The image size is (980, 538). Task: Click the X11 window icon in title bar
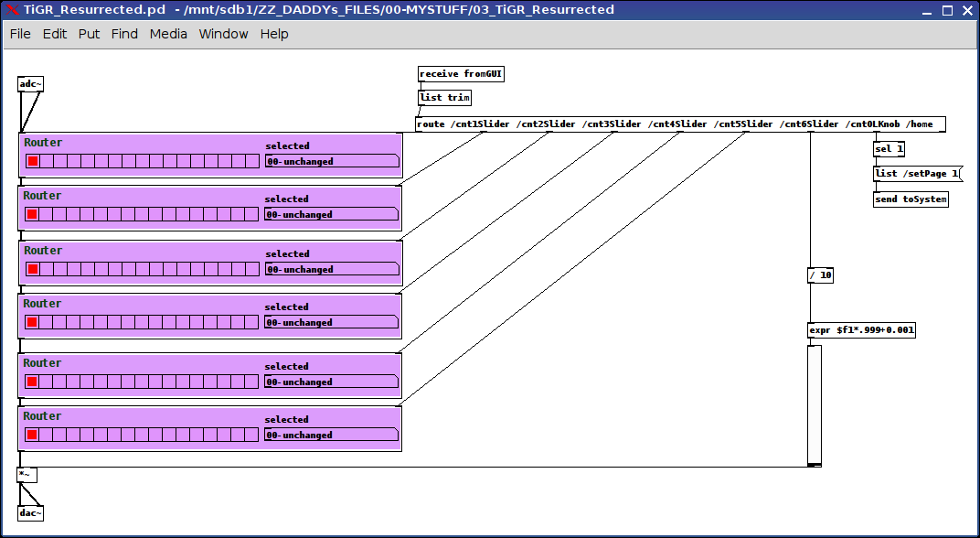(x=12, y=10)
